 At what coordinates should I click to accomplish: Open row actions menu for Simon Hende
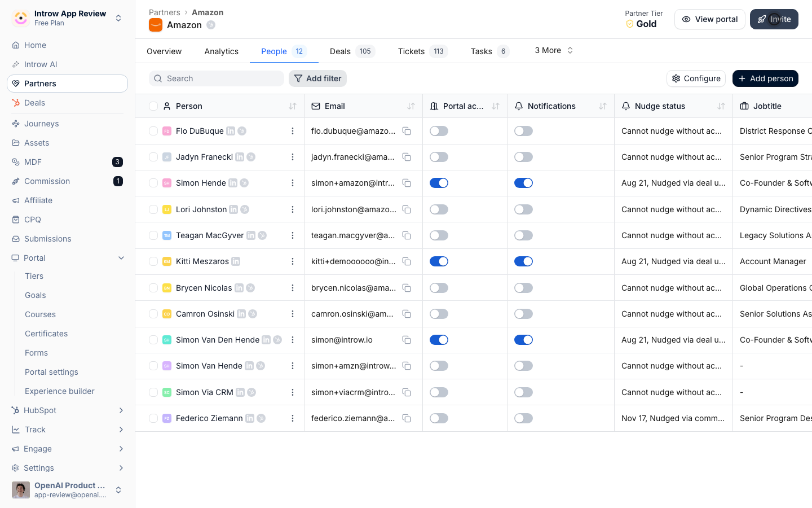pos(293,183)
